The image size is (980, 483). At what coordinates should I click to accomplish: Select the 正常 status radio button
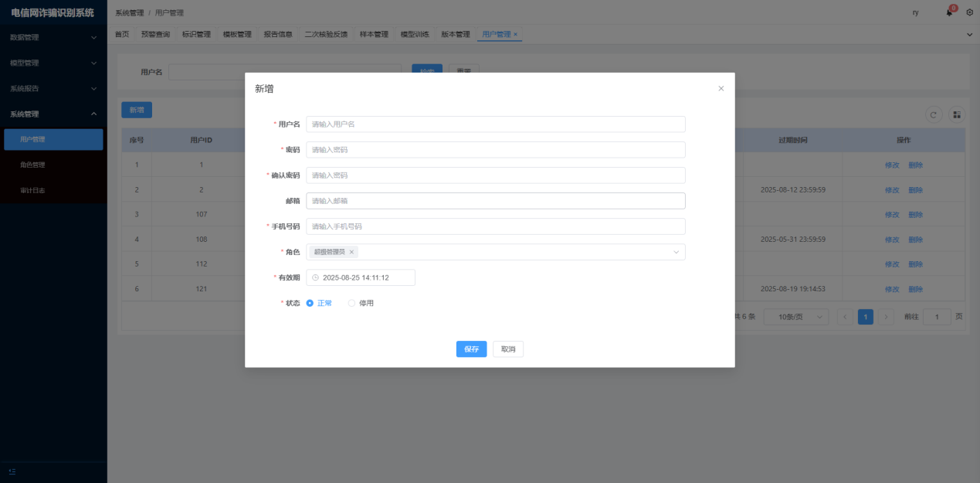pos(310,303)
